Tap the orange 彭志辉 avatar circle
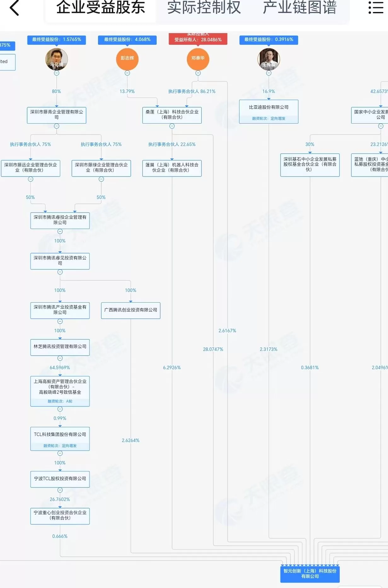The image size is (388, 588). point(127,59)
